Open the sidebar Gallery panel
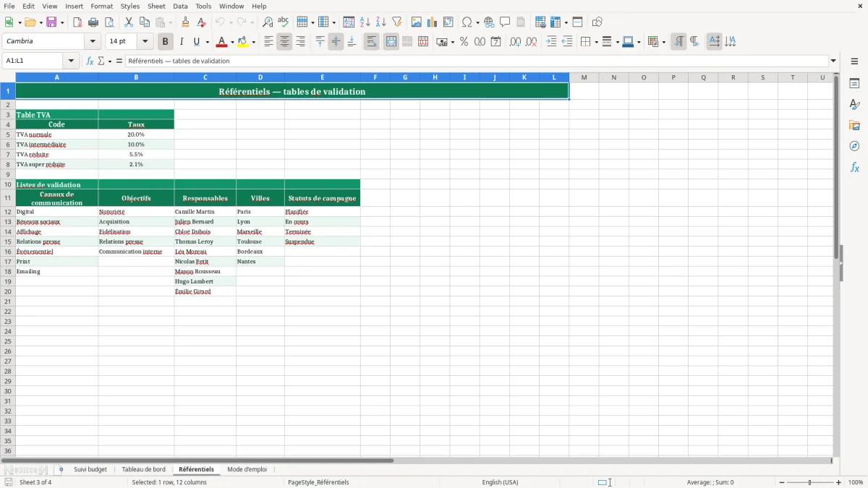 [x=854, y=125]
